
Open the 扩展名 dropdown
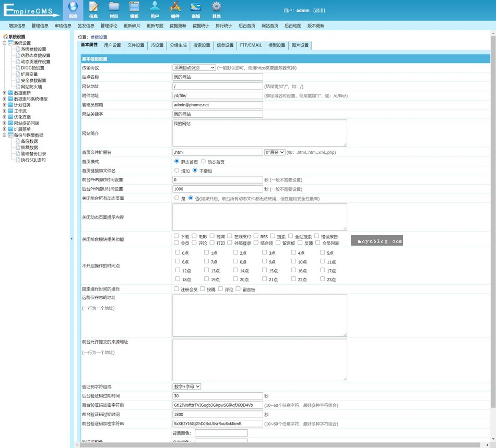tap(275, 152)
